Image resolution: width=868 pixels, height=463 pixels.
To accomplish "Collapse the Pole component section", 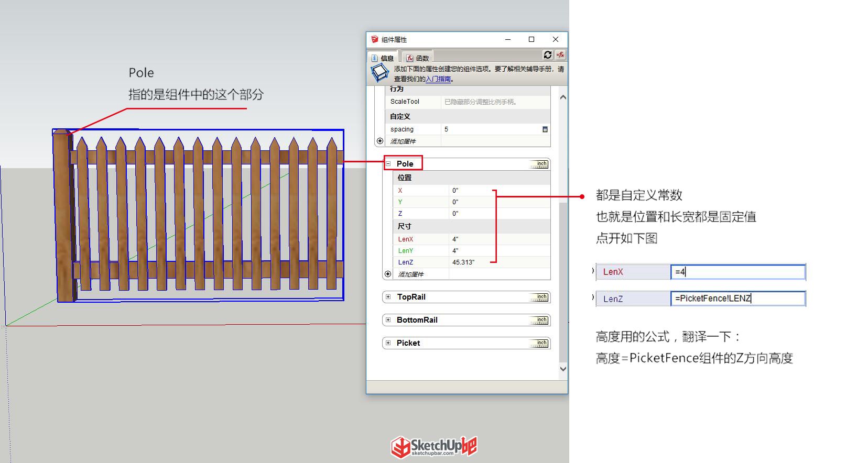I will 388,164.
